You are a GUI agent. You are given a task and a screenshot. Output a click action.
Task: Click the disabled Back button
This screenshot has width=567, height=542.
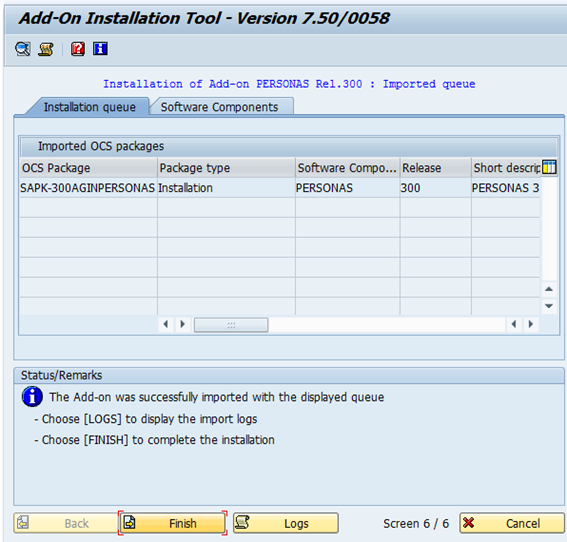coord(66,523)
